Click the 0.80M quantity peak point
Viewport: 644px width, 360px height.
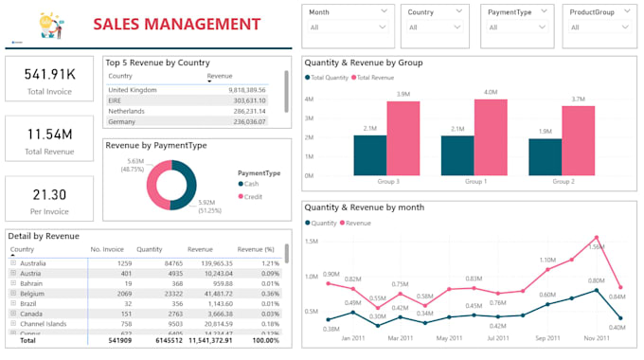[x=597, y=290]
